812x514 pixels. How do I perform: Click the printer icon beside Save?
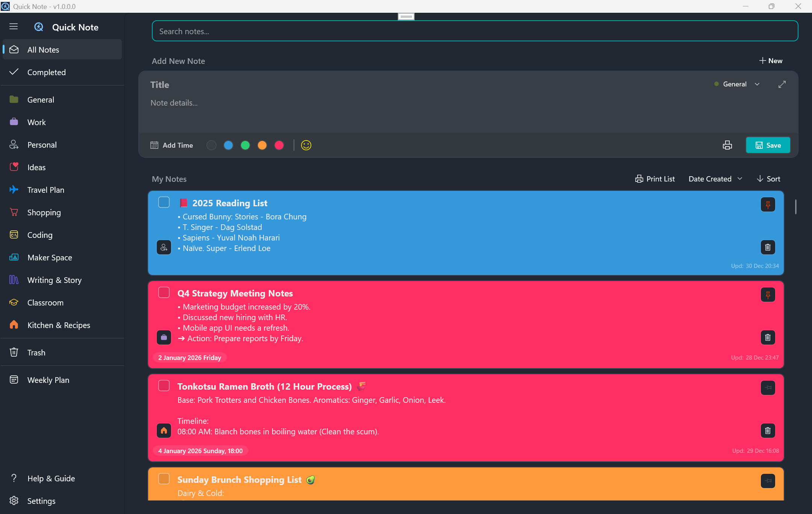(727, 145)
